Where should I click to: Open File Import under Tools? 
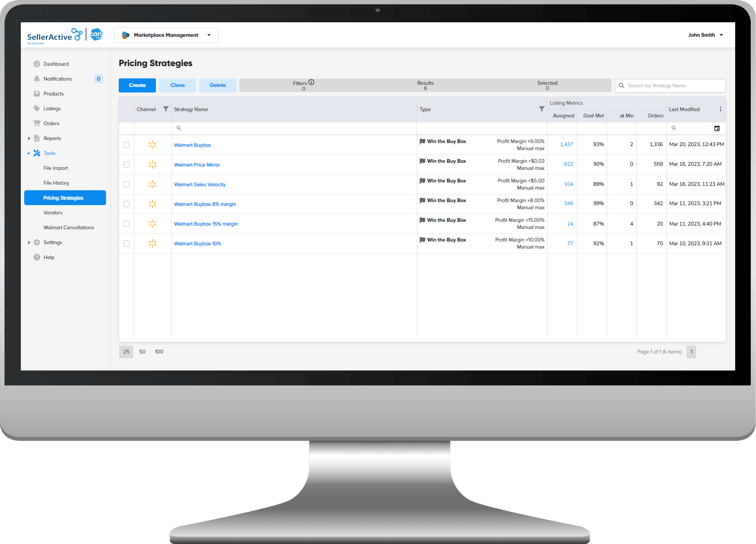pyautogui.click(x=56, y=168)
